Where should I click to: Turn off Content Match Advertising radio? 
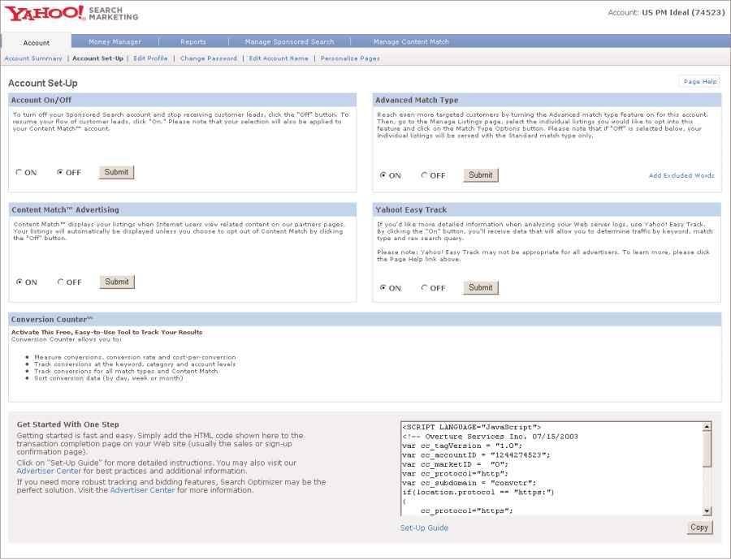[61, 282]
